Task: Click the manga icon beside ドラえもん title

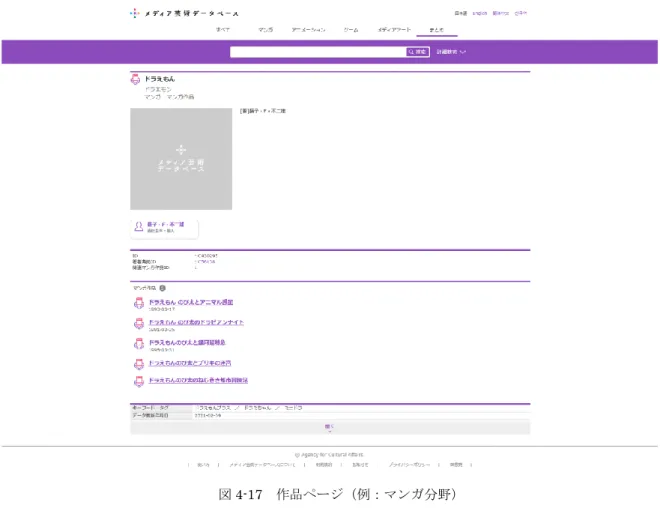Action: pyautogui.click(x=135, y=79)
